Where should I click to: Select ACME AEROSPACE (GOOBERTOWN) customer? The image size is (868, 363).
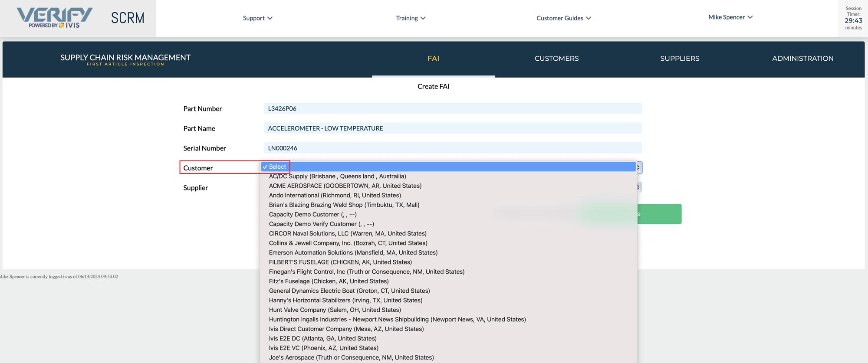(449, 186)
